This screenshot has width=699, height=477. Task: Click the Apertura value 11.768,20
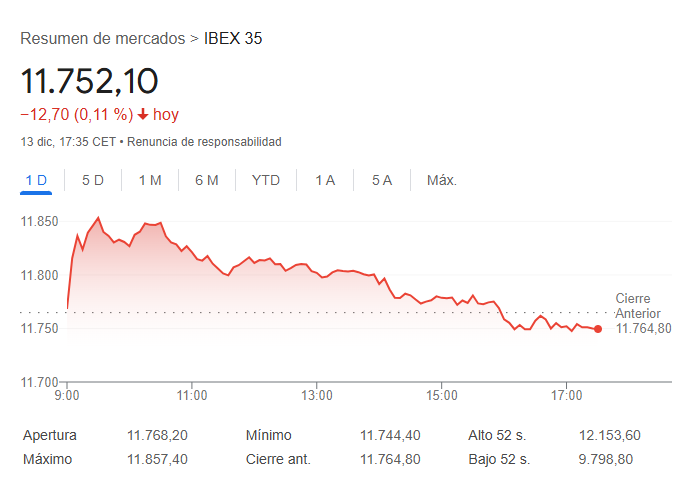(x=157, y=435)
